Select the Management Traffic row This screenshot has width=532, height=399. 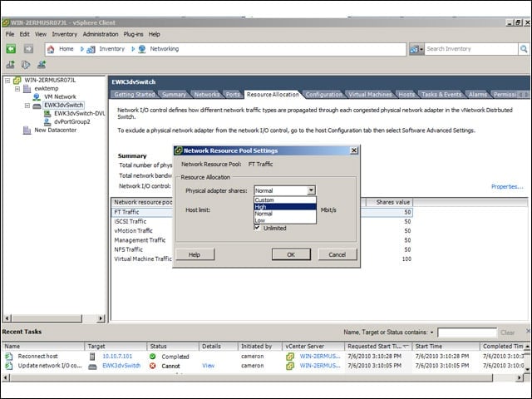pos(263,240)
